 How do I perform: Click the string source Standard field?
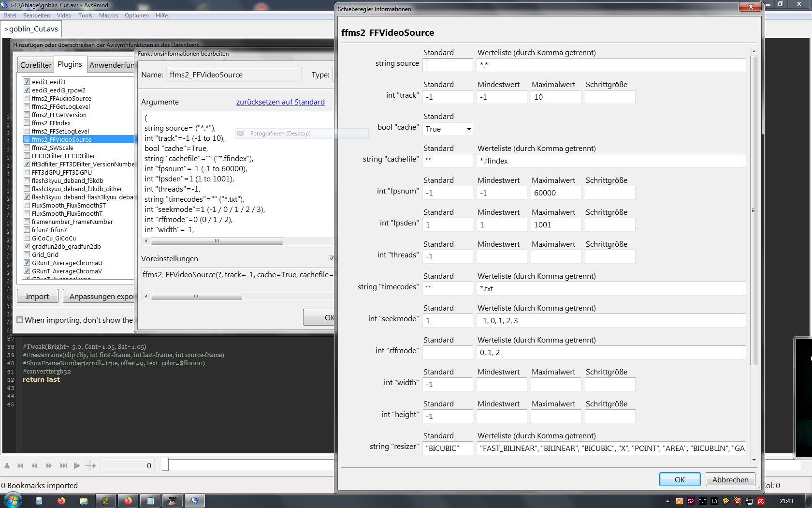[448, 65]
